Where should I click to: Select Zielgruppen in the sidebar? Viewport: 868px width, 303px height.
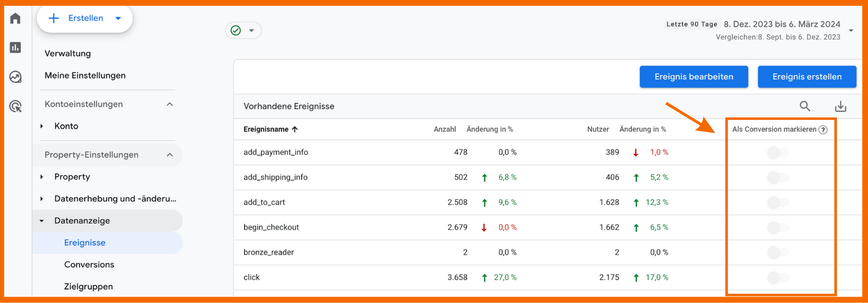point(88,286)
